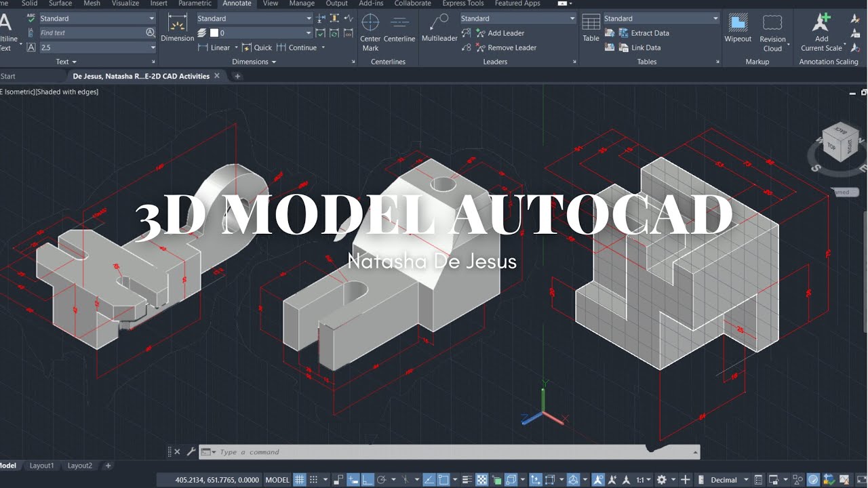Close the command line with X icon

[x=178, y=451]
